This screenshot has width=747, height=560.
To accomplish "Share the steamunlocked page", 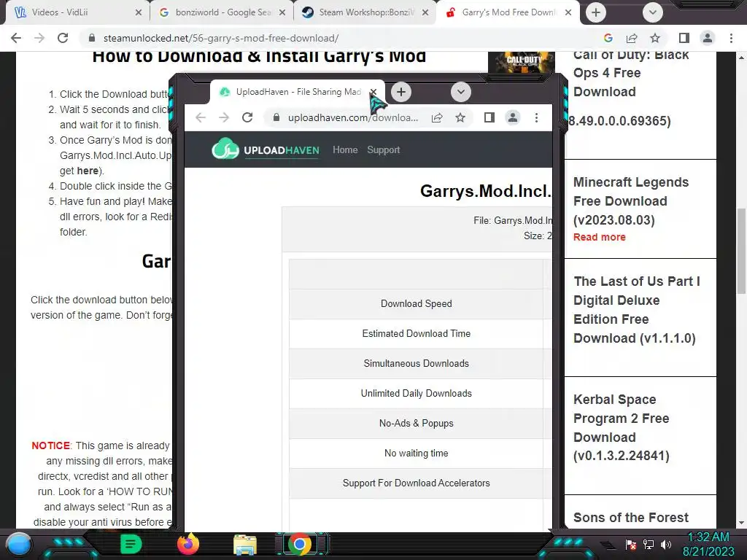I will coord(632,38).
